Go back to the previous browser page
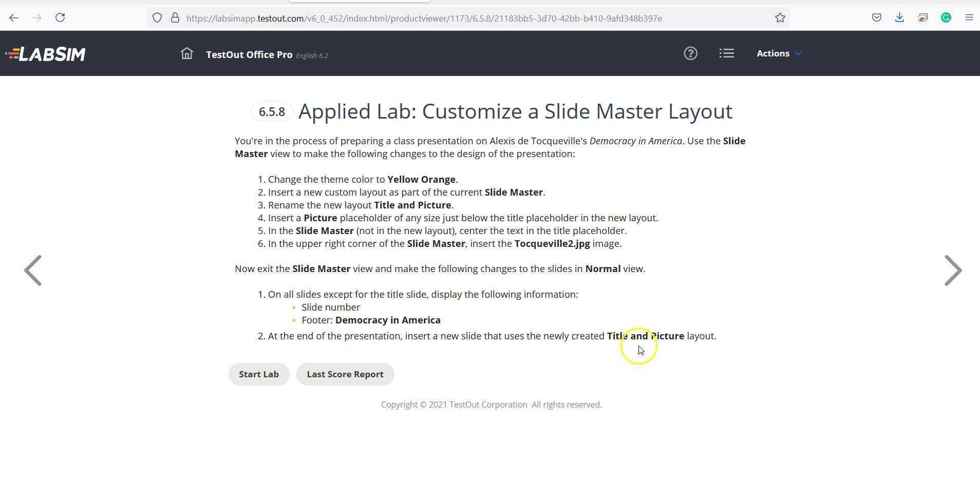 coord(14,18)
